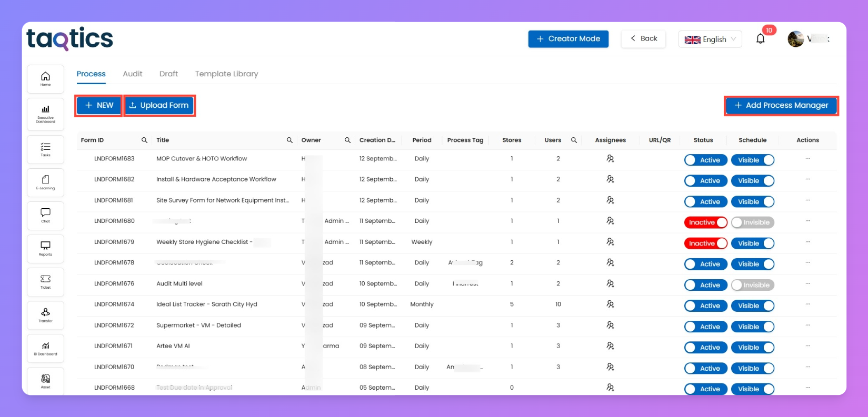Go to Tasks in the sidebar
The width and height of the screenshot is (868, 417).
click(46, 149)
